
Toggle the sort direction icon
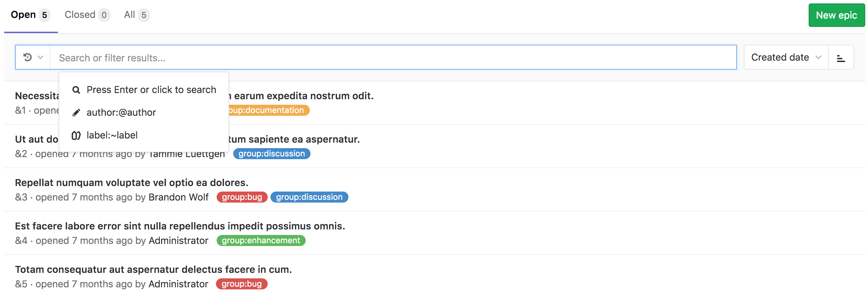pyautogui.click(x=842, y=57)
